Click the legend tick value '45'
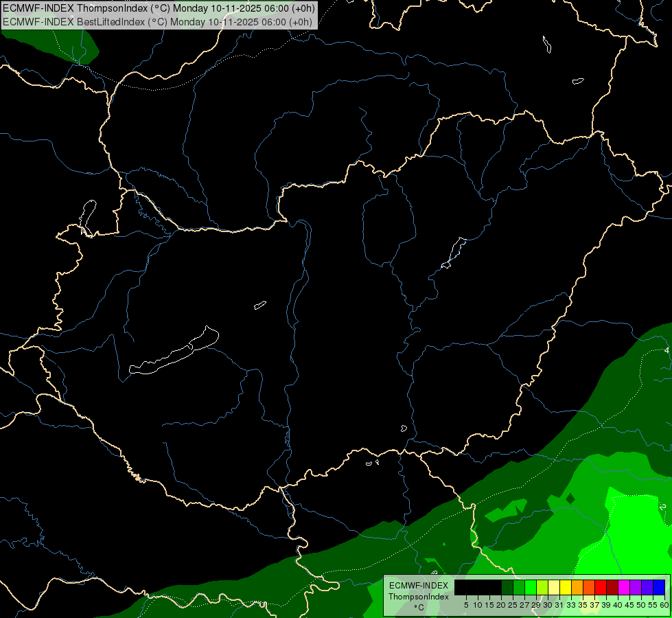The height and width of the screenshot is (618, 672). (x=629, y=605)
